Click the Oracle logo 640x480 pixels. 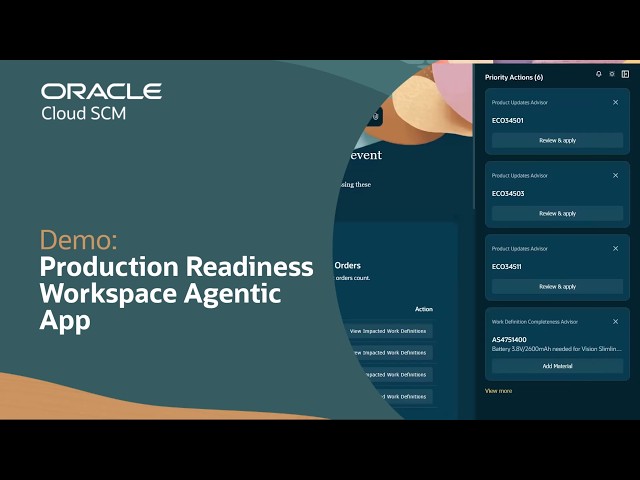click(101, 91)
